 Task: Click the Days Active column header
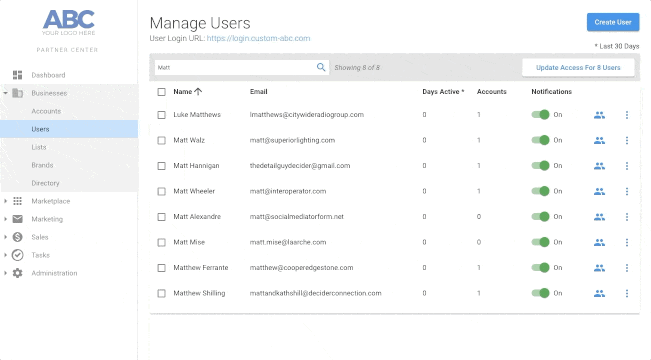click(443, 92)
